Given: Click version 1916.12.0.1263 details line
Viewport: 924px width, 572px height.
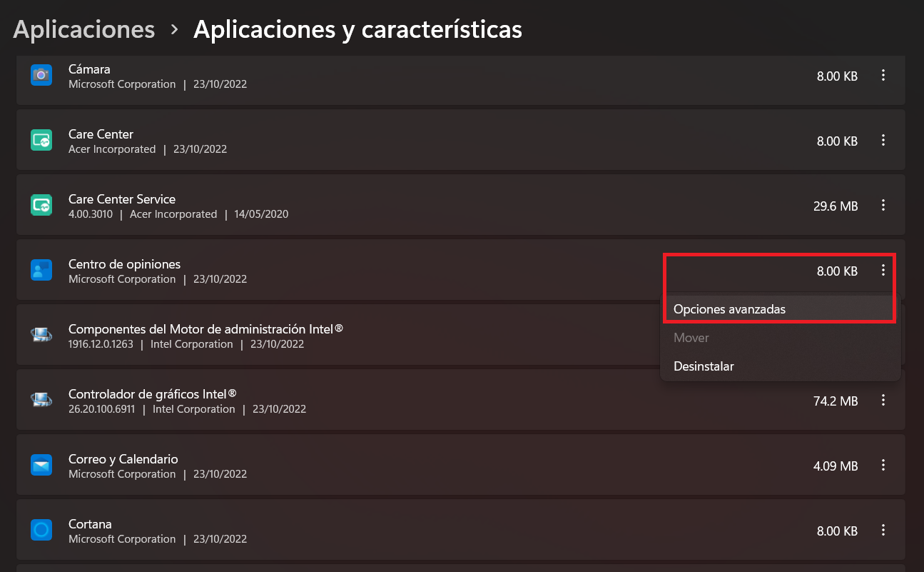Looking at the screenshot, I should 186,344.
